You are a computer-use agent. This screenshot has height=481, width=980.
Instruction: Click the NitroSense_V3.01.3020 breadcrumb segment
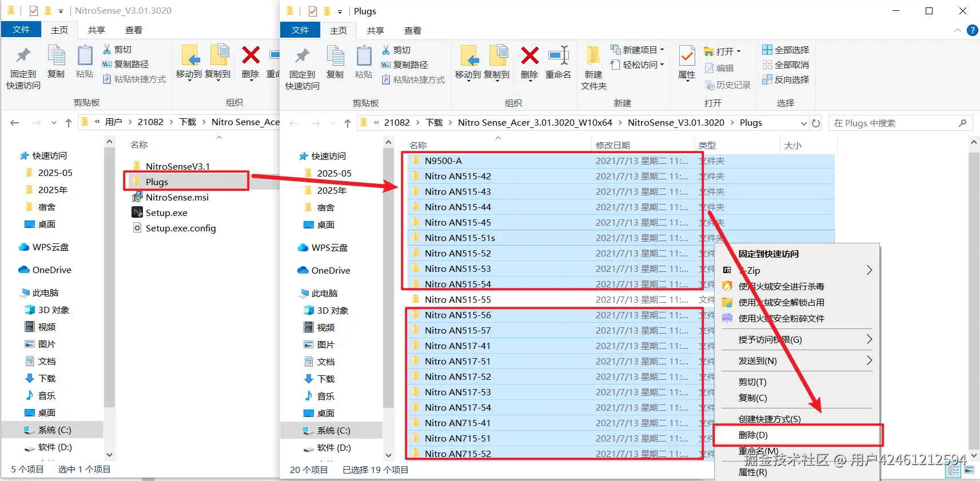point(676,123)
